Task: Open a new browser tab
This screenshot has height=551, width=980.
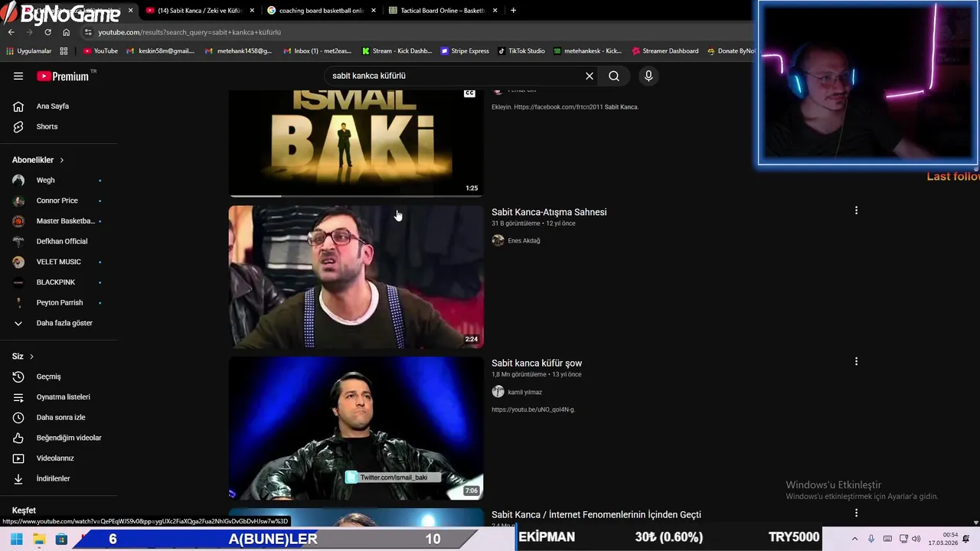Action: click(513, 11)
